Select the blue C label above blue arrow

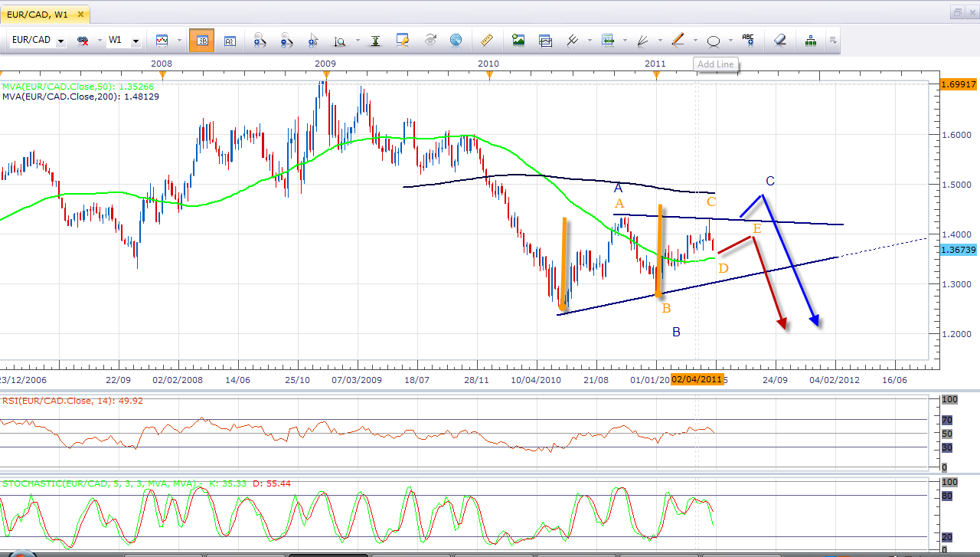tap(770, 182)
